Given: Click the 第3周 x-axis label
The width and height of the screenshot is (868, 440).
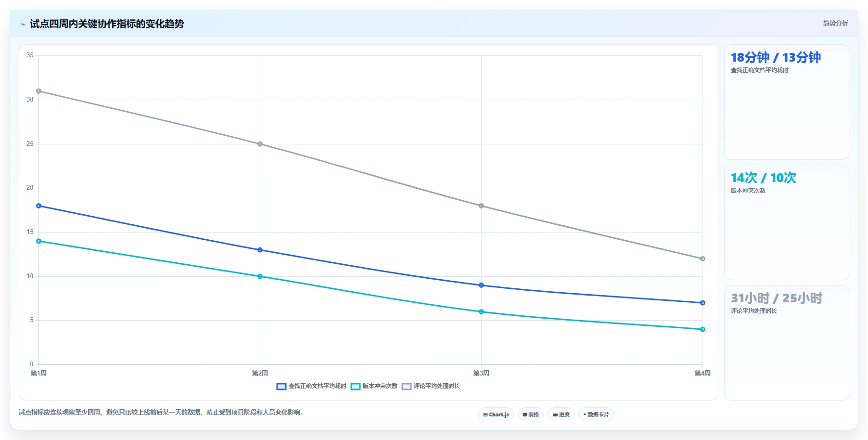Looking at the screenshot, I should coord(481,373).
